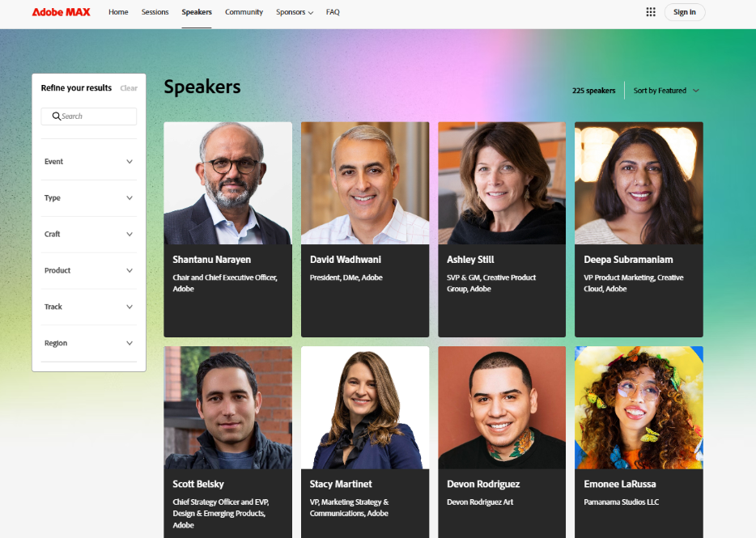Open David Wadhwani's photo

click(365, 183)
